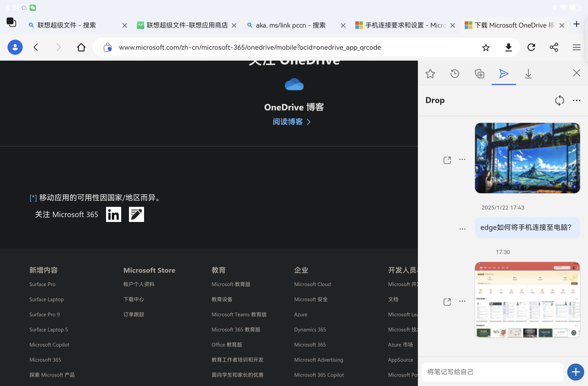Switch to aka. ms/link pccn tab

pos(287,25)
